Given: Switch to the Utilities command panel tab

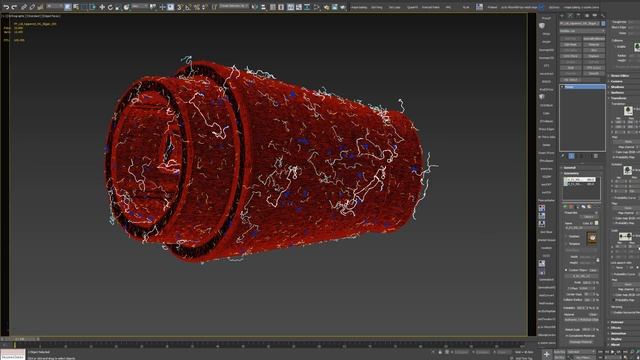Looking at the screenshot, I should [x=603, y=16].
